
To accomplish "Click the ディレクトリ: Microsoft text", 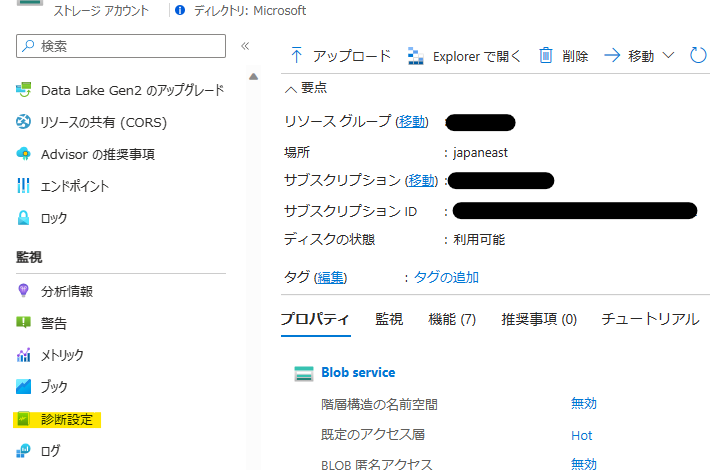I will [250, 10].
